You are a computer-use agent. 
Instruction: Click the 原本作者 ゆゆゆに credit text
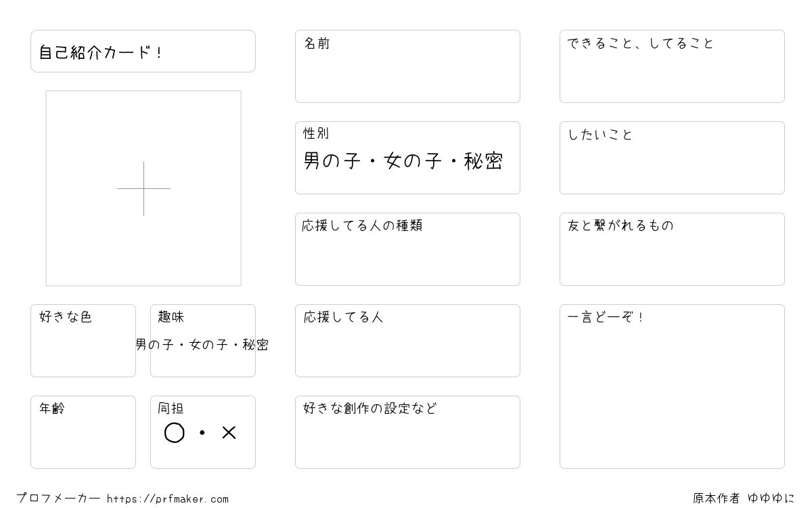coord(744,499)
